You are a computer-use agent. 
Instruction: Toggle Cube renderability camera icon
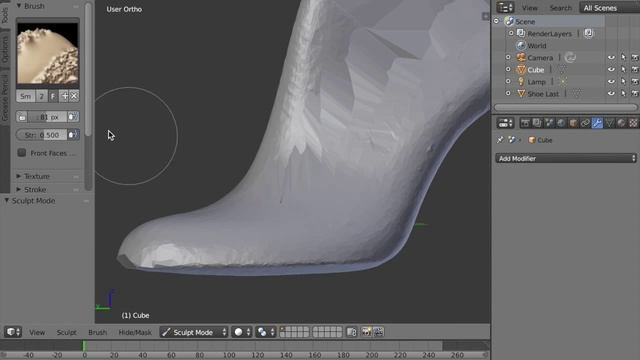click(635, 69)
